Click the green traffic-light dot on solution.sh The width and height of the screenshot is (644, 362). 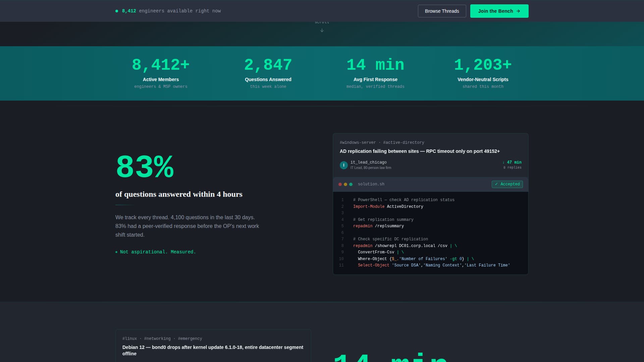(x=351, y=184)
